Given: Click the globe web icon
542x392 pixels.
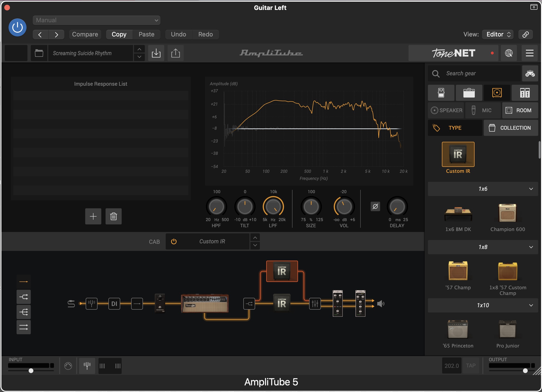Looking at the screenshot, I should click(509, 53).
